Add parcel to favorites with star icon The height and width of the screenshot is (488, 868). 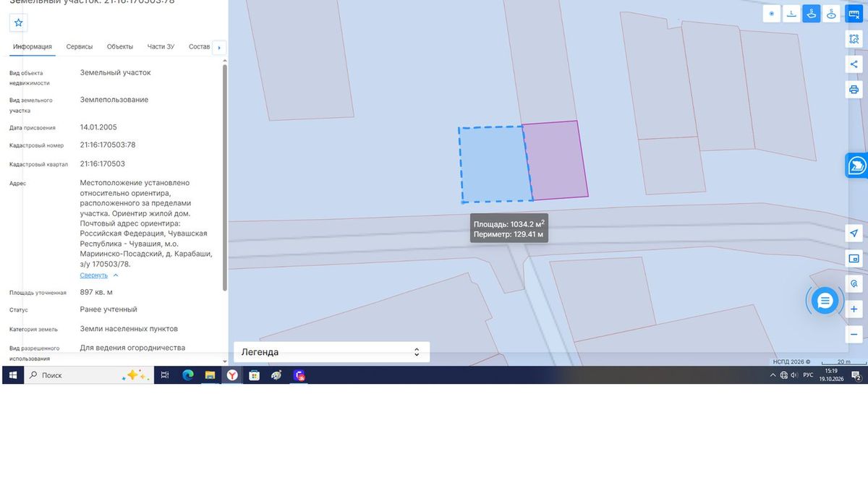(19, 22)
